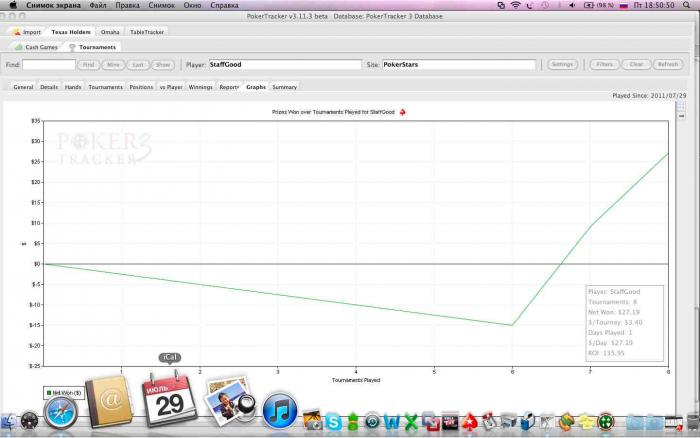Open Skype from the Dock
The width and height of the screenshot is (700, 438).
tap(333, 422)
